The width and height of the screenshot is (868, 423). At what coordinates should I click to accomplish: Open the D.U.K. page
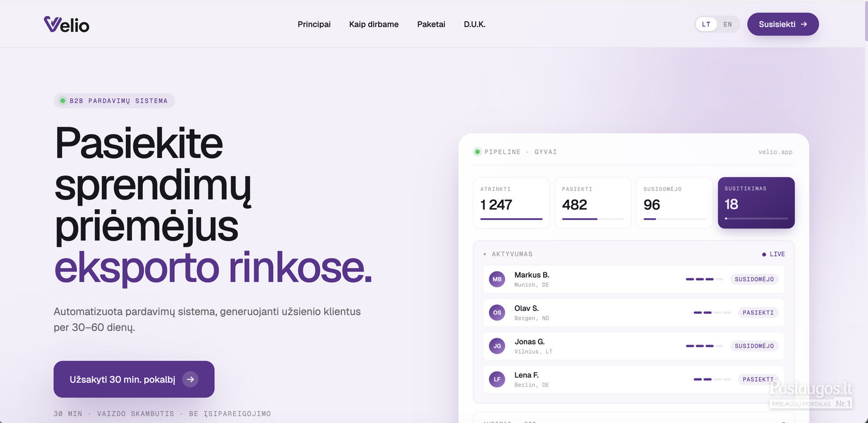pyautogui.click(x=474, y=24)
